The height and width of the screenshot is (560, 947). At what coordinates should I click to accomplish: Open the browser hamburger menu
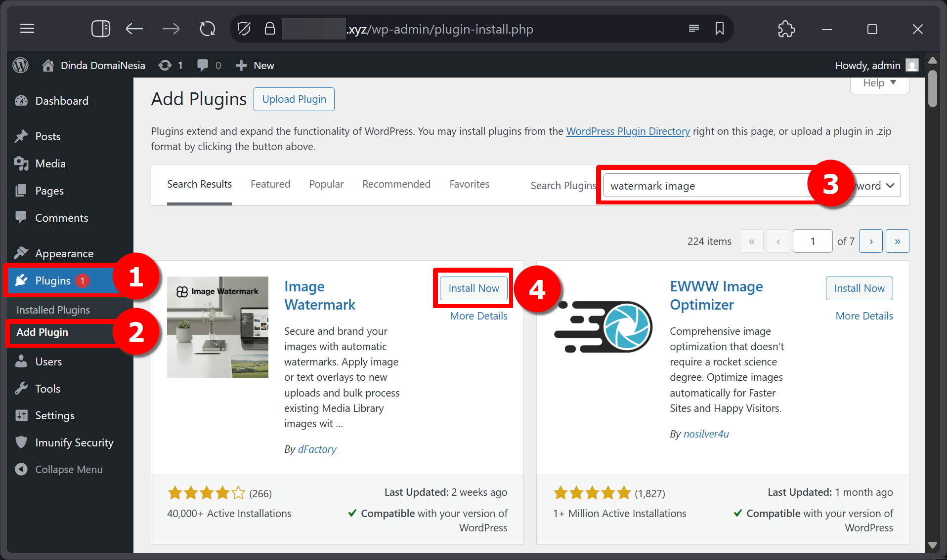click(x=27, y=29)
